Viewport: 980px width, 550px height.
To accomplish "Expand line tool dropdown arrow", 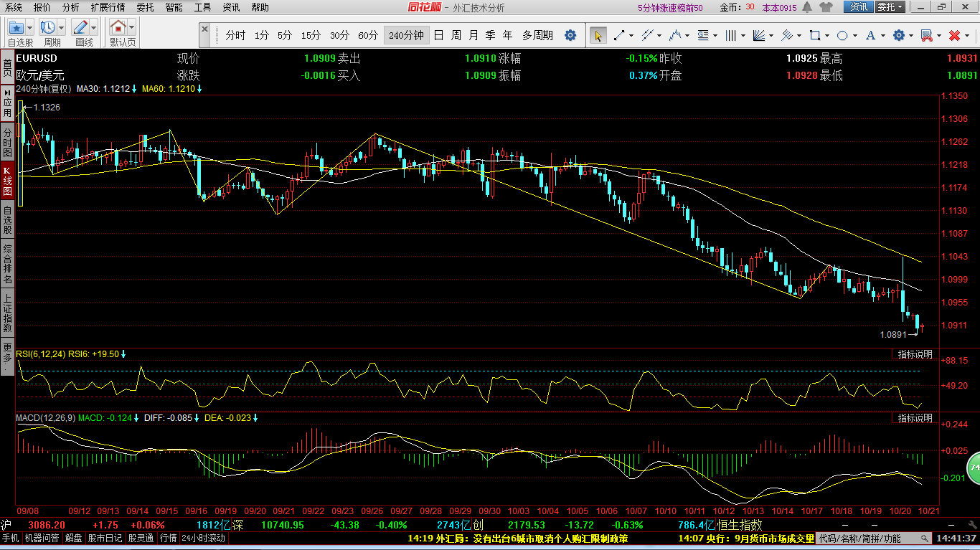I will point(631,35).
